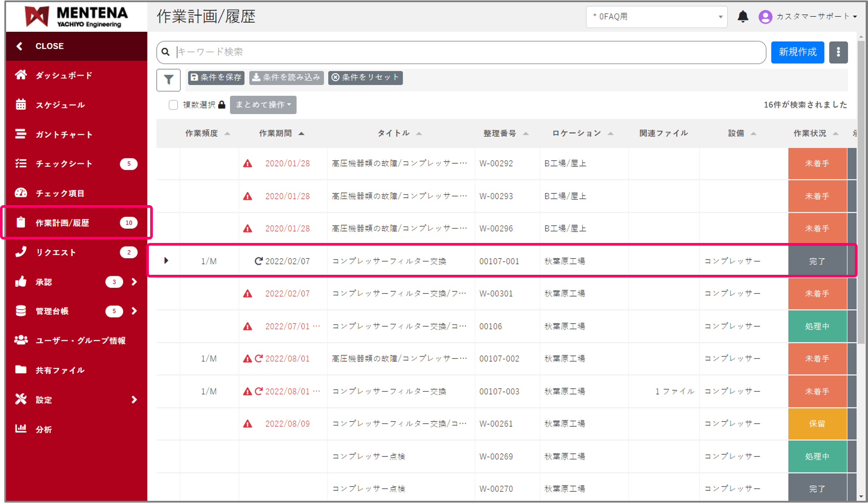Open Analytics via bar chart icon
This screenshot has width=868, height=503.
21,429
